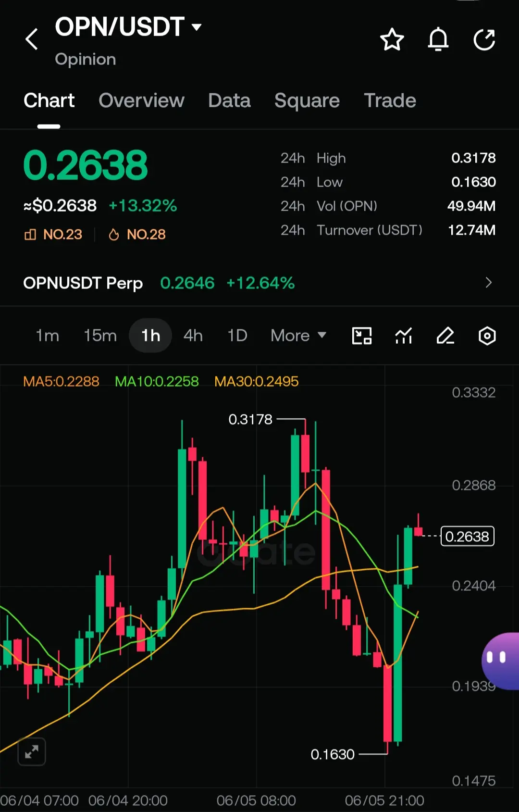Open the NO.28 hot ranking badge

click(x=137, y=234)
